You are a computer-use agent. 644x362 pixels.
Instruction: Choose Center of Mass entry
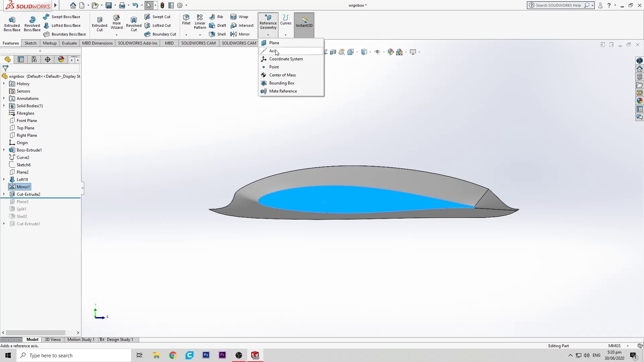click(291, 75)
